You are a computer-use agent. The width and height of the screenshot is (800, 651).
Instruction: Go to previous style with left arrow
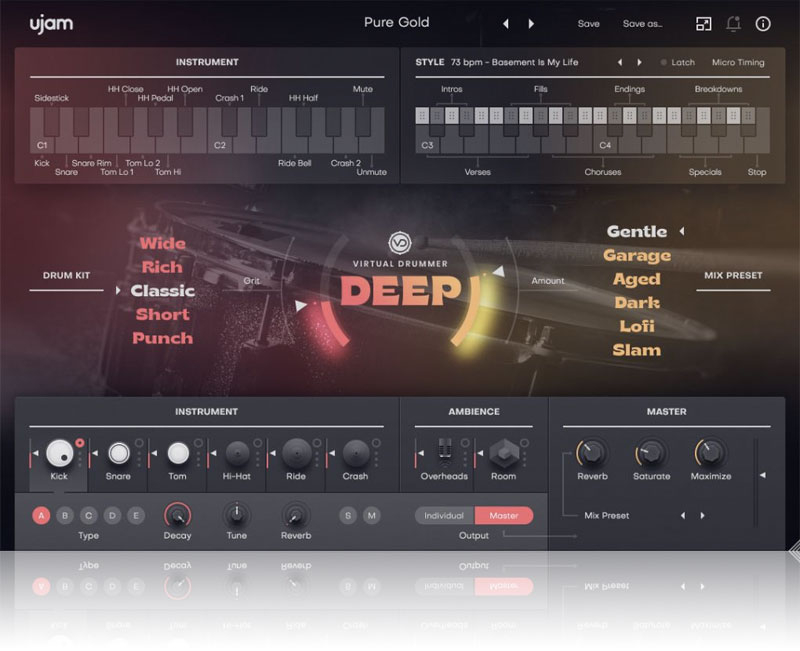(620, 62)
